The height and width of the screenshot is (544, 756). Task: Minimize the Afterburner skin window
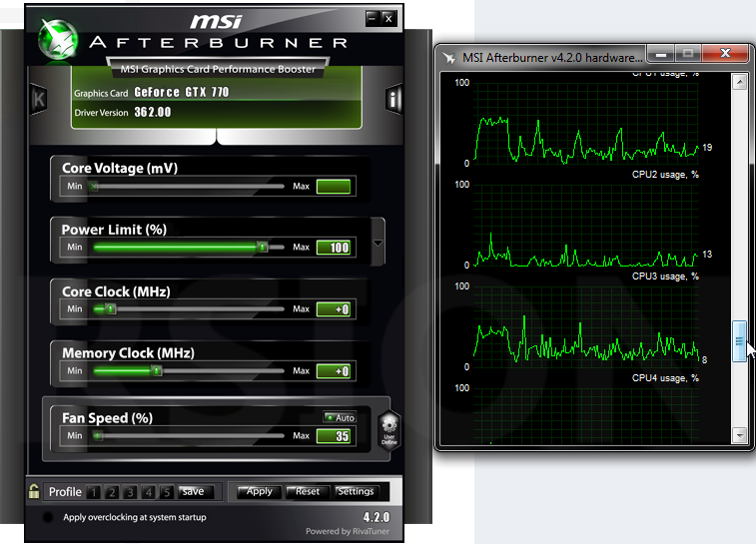coord(373,18)
